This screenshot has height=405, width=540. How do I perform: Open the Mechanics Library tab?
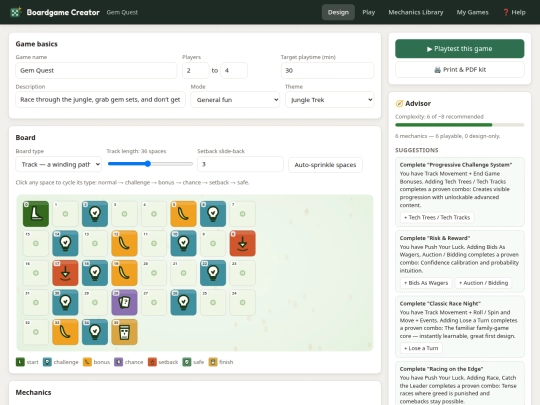tap(416, 12)
